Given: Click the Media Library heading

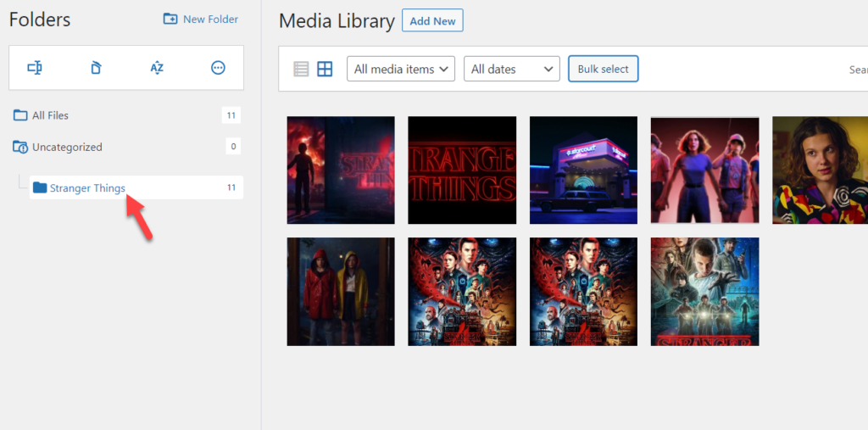Looking at the screenshot, I should 337,21.
